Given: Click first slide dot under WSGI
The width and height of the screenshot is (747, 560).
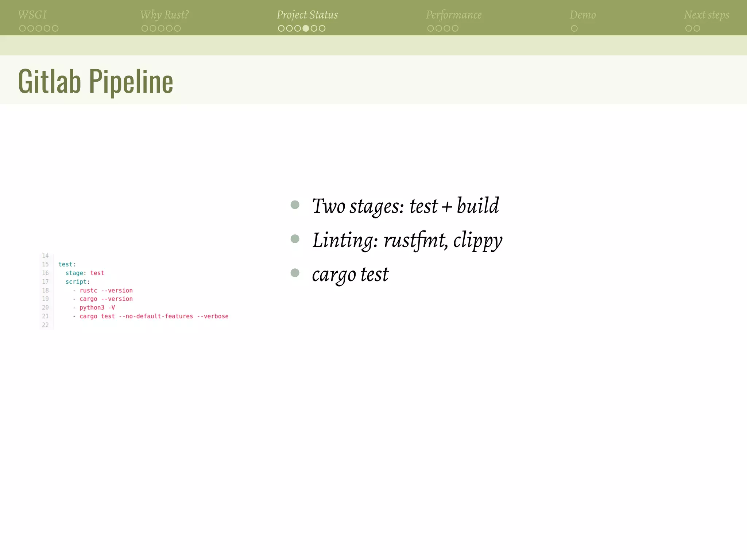Looking at the screenshot, I should (22, 28).
